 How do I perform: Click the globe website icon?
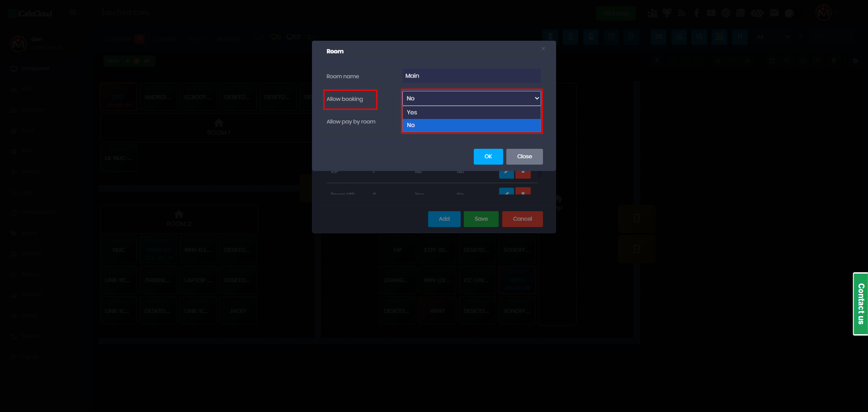click(x=726, y=13)
